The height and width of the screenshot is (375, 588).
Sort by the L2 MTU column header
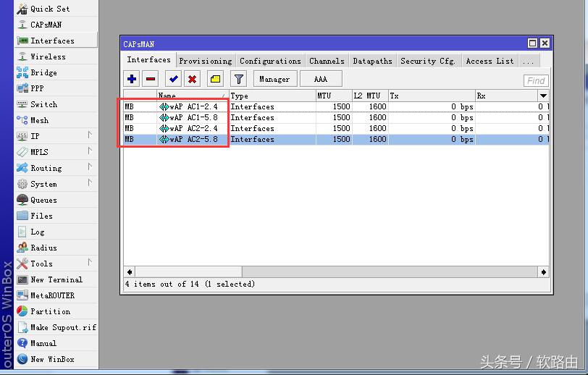coord(370,96)
